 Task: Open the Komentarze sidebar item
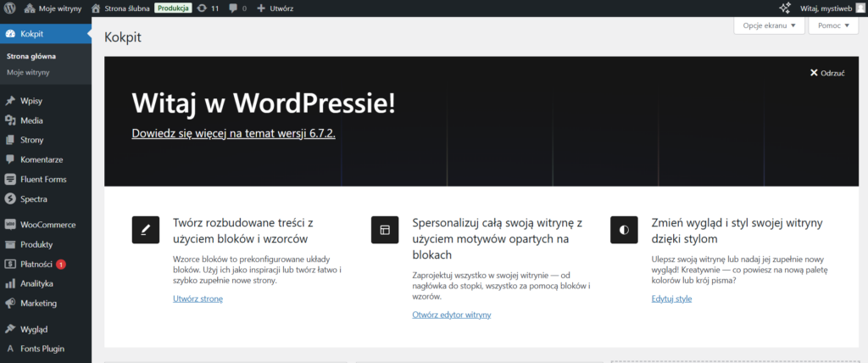[42, 159]
